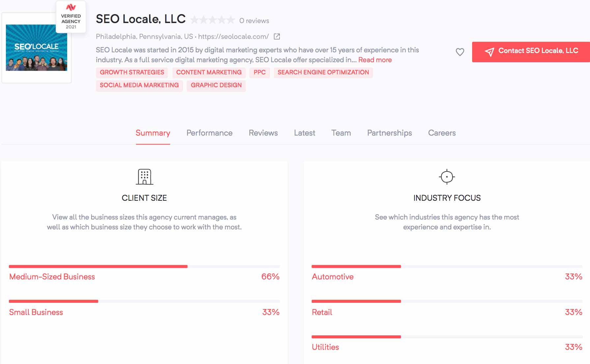
Task: Open the SEO Locale logo thumbnail
Action: pyautogui.click(x=37, y=48)
